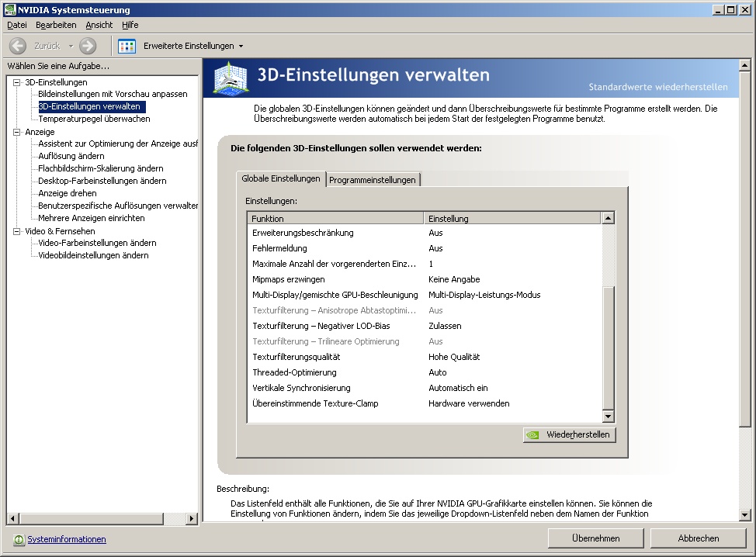Select Texturfilterung – Negativer LOD-Bias row
The image size is (756, 557).
[425, 326]
